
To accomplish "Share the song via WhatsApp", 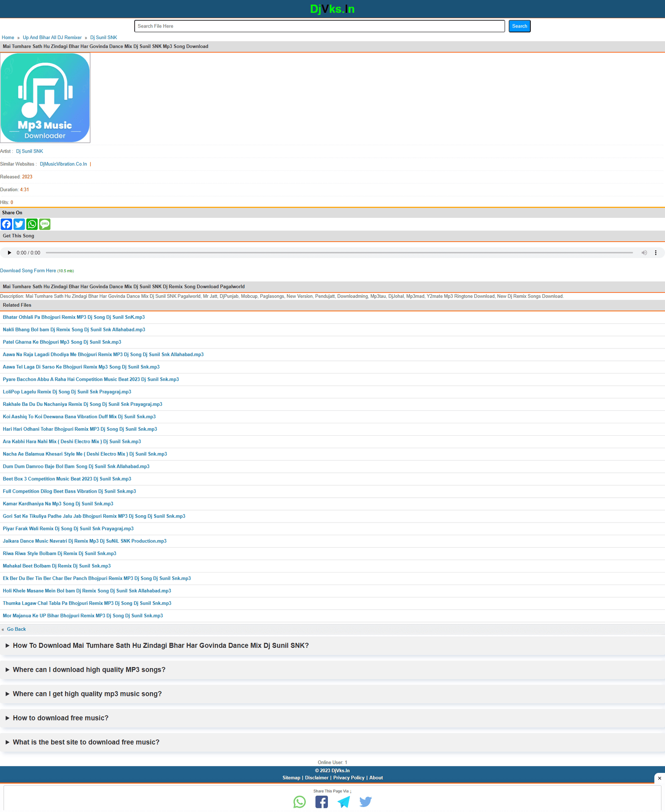I will [x=32, y=224].
